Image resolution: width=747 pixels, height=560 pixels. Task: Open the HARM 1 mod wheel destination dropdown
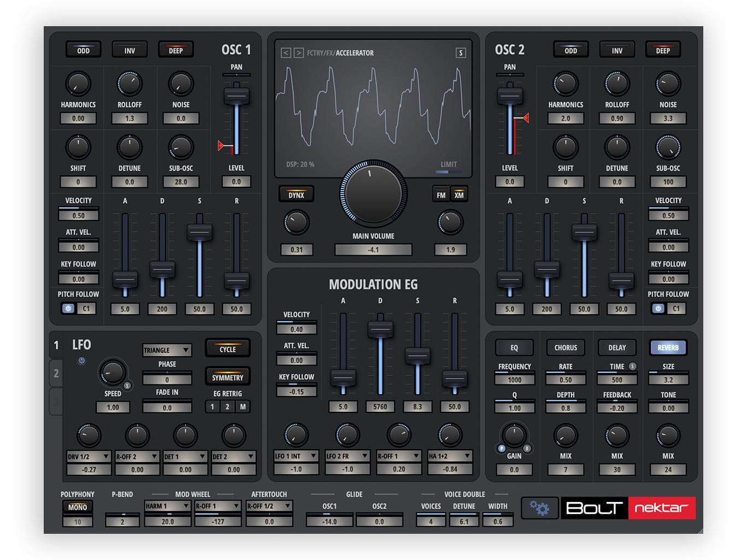168,506
